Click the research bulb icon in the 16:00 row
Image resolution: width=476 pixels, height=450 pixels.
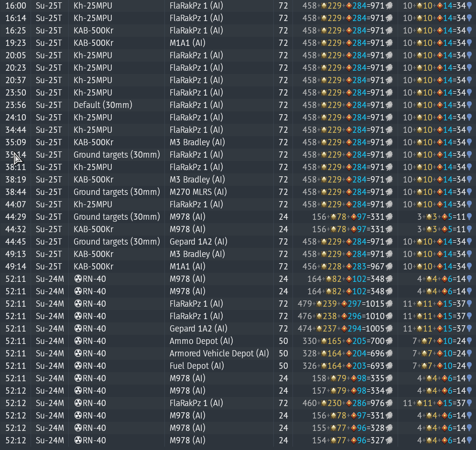tap(469, 6)
